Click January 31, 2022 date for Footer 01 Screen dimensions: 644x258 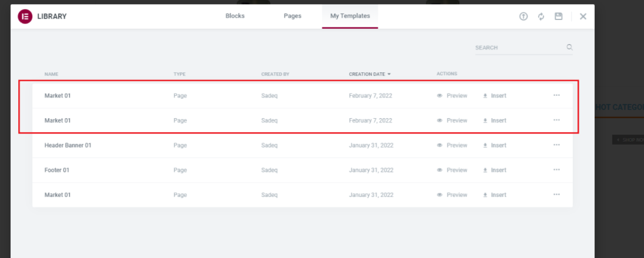(x=371, y=170)
